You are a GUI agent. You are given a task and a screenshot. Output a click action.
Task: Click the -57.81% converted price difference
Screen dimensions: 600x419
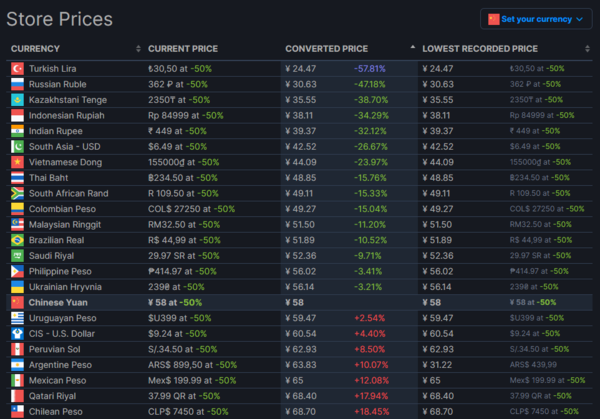[370, 68]
